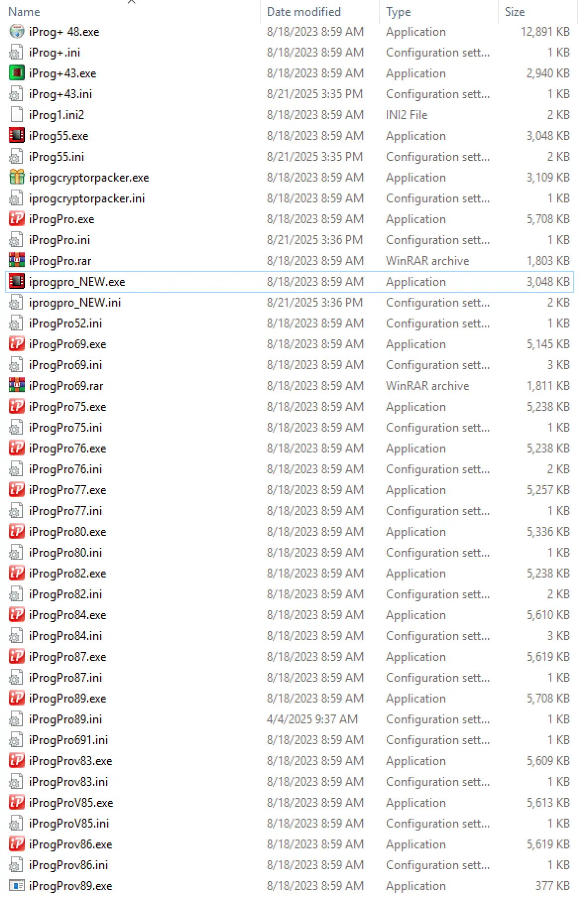Click the file name iprogcryptorpacker.ini
Screen dimensions: 588x902
coord(87,198)
